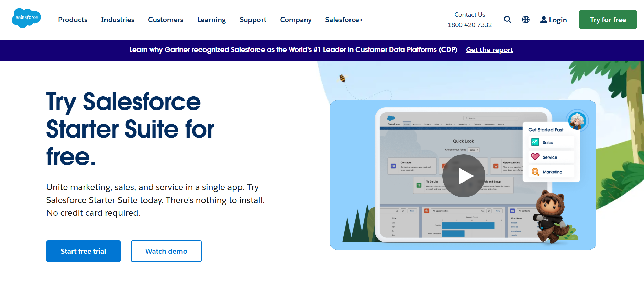Image resolution: width=644 pixels, height=292 pixels.
Task: Click the Login person icon
Action: pos(544,20)
